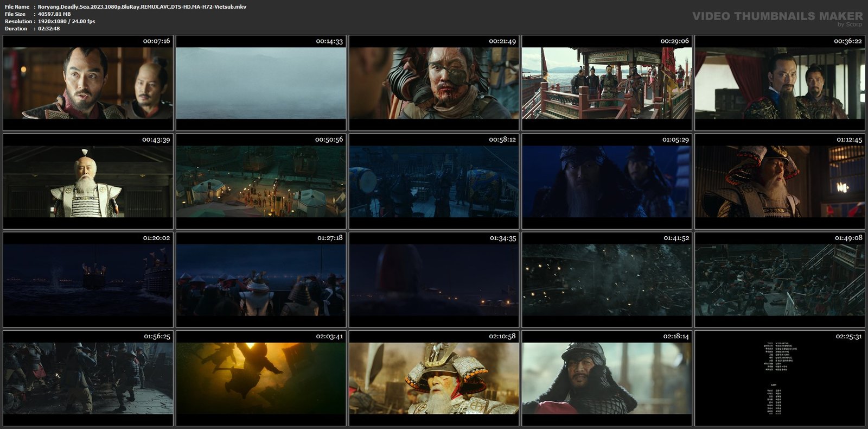Screen dimensions: 868x429
Task: Click the VIDEO THUMBNAILS MAKER title text
Action: click(777, 16)
